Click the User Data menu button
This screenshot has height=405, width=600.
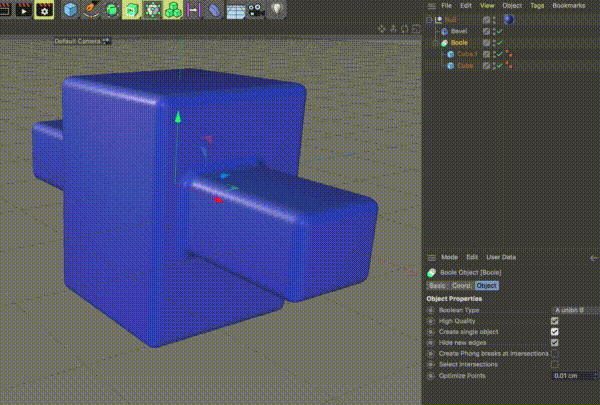[x=501, y=257]
